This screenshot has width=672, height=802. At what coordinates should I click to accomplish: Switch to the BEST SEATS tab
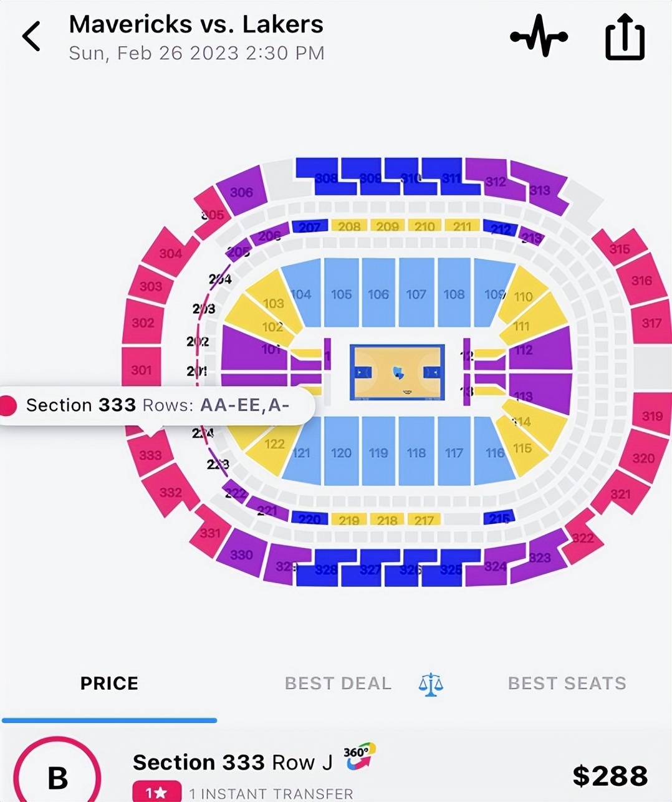coord(567,684)
